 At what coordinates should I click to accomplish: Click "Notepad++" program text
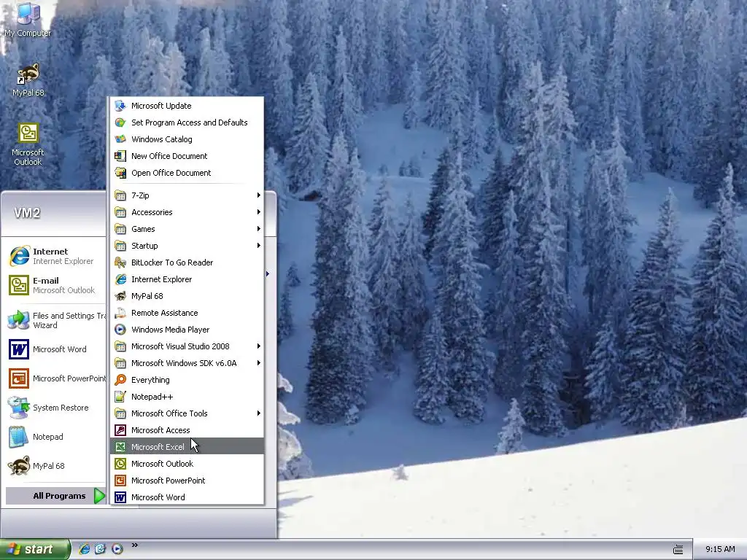click(x=152, y=397)
